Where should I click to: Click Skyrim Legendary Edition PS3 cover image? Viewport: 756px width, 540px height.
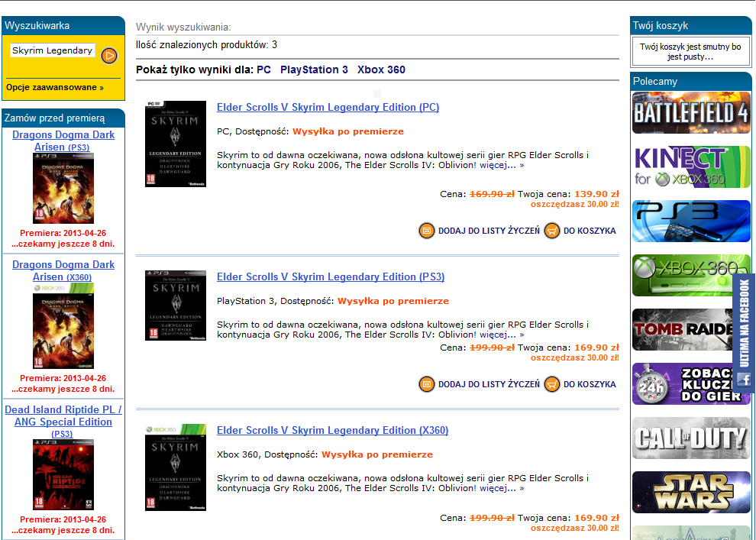[x=176, y=306]
